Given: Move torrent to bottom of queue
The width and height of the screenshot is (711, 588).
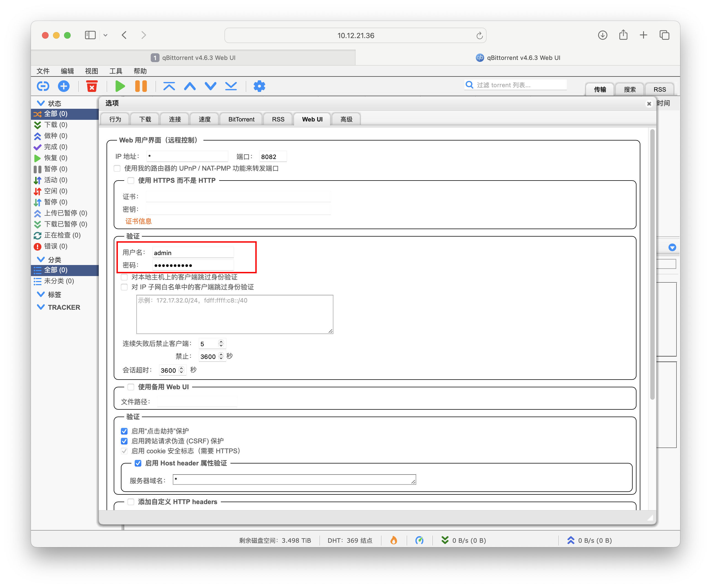Looking at the screenshot, I should 231,86.
